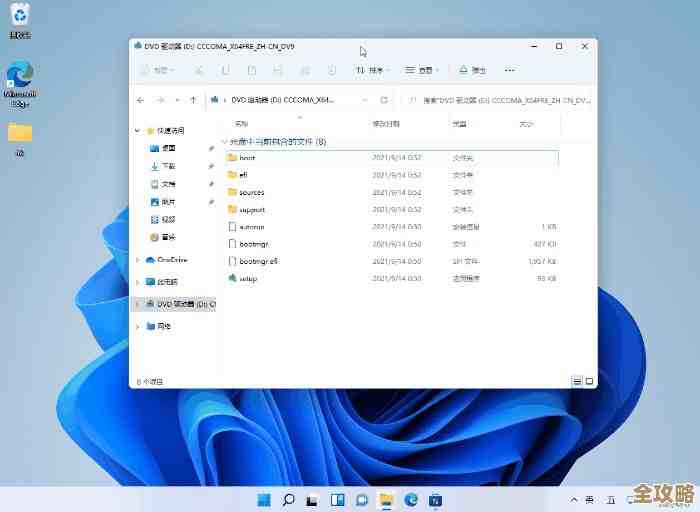Image resolution: width=700 pixels, height=512 pixels.
Task: Toggle the 英 input language indicator
Action: tap(590, 500)
